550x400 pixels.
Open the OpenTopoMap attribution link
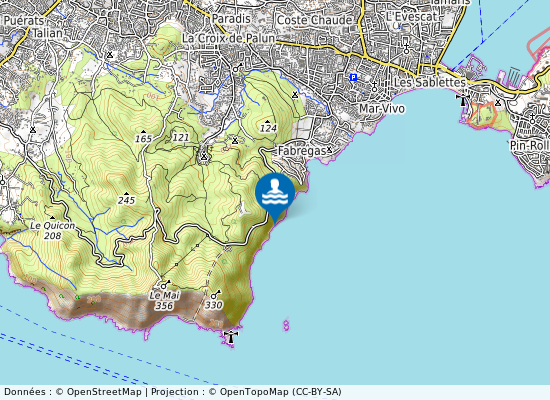coord(254,392)
